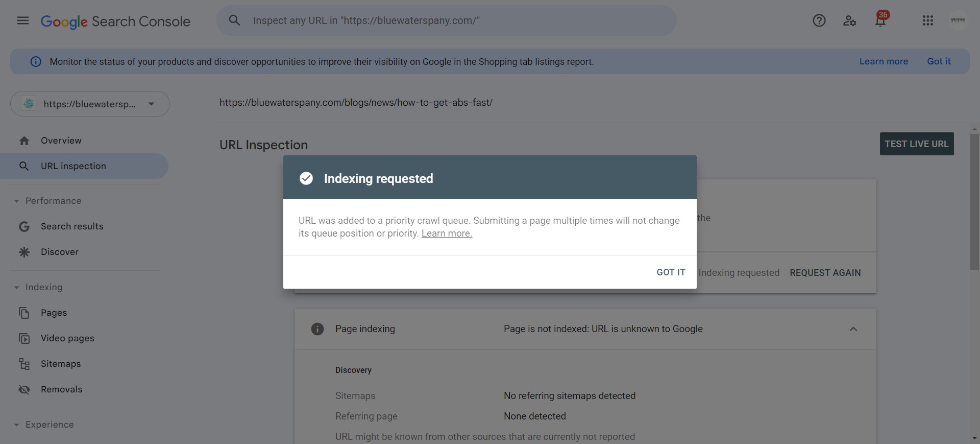Click the account profile avatar

coord(958,20)
